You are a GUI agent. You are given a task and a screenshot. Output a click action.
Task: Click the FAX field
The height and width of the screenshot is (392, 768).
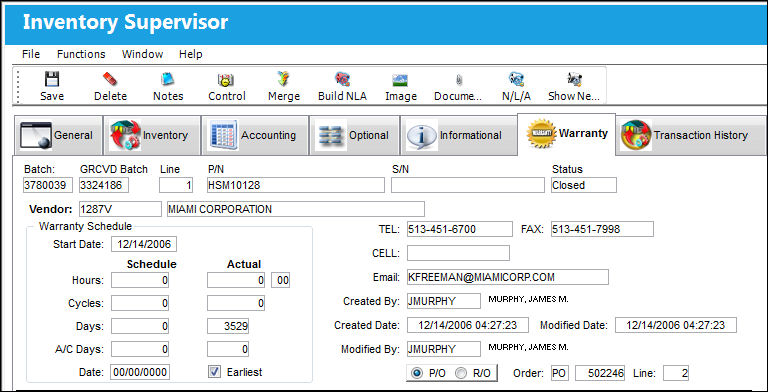click(602, 229)
